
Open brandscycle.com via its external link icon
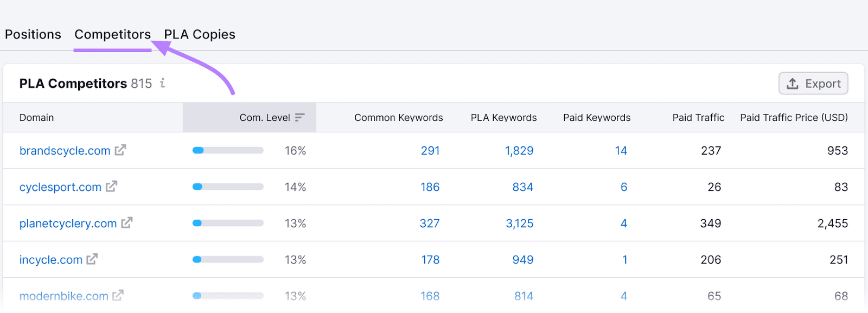(120, 150)
